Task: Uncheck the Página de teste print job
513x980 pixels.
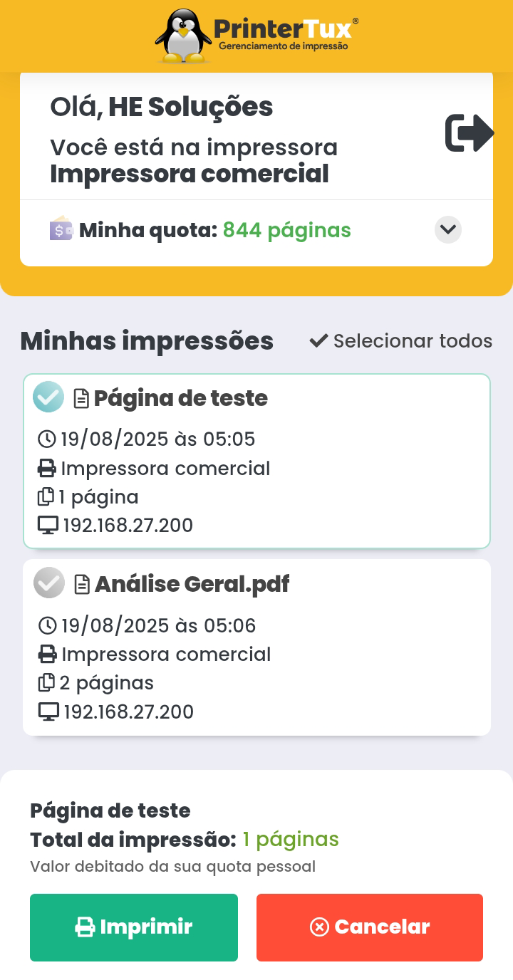Action: click(48, 397)
